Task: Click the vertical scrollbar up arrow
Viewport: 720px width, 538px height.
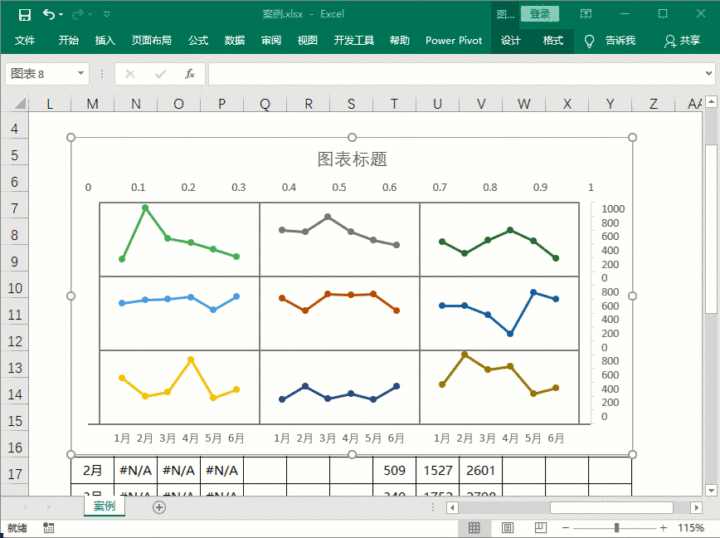Action: pyautogui.click(x=711, y=101)
